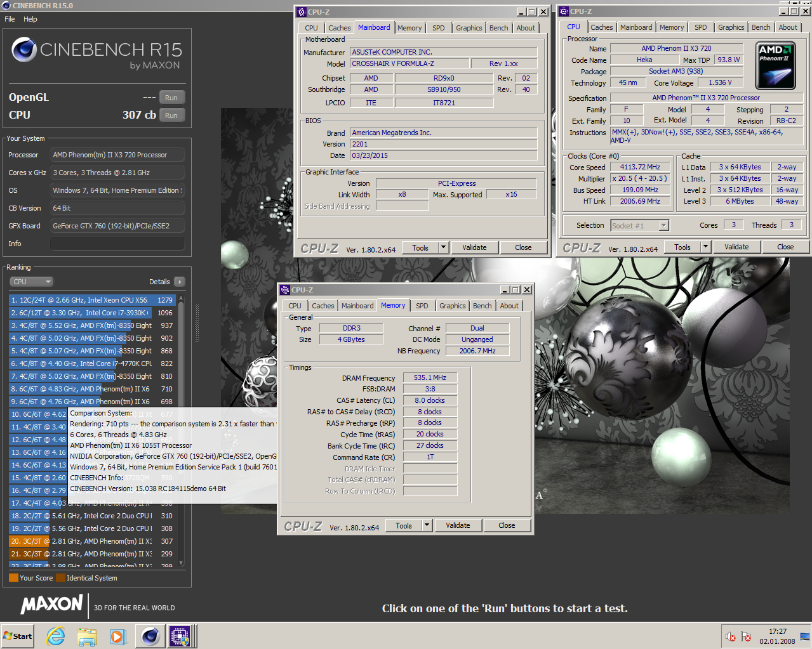Select Cinebench icon in the taskbar

(x=150, y=636)
